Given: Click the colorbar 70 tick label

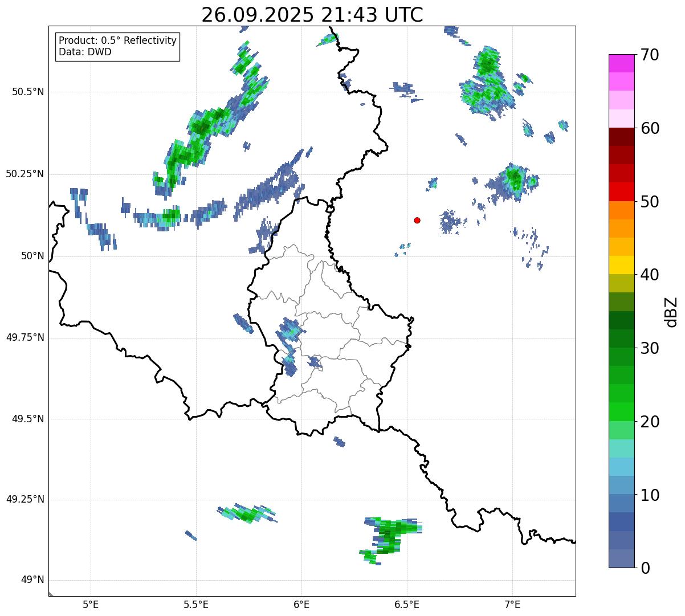Looking at the screenshot, I should pos(650,55).
